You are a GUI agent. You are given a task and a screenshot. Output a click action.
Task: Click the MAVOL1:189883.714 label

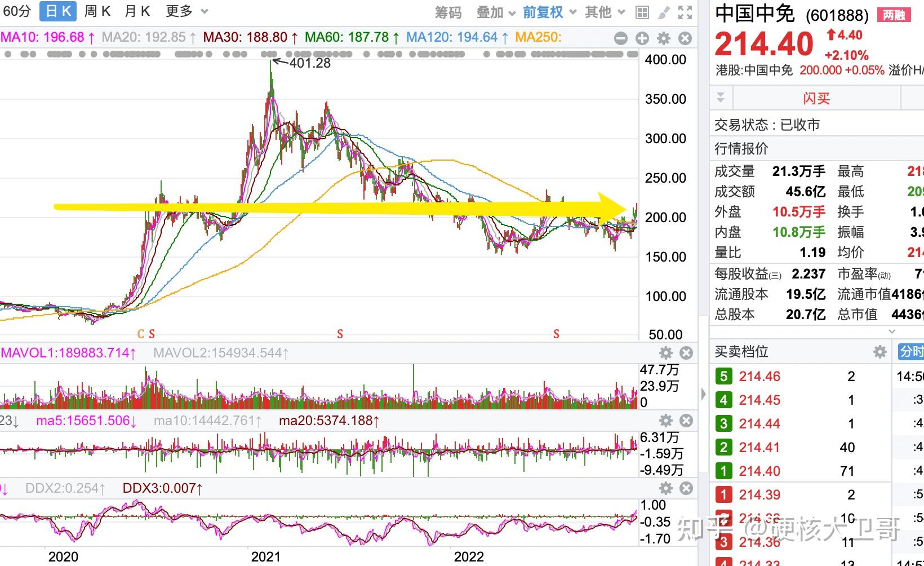click(68, 353)
